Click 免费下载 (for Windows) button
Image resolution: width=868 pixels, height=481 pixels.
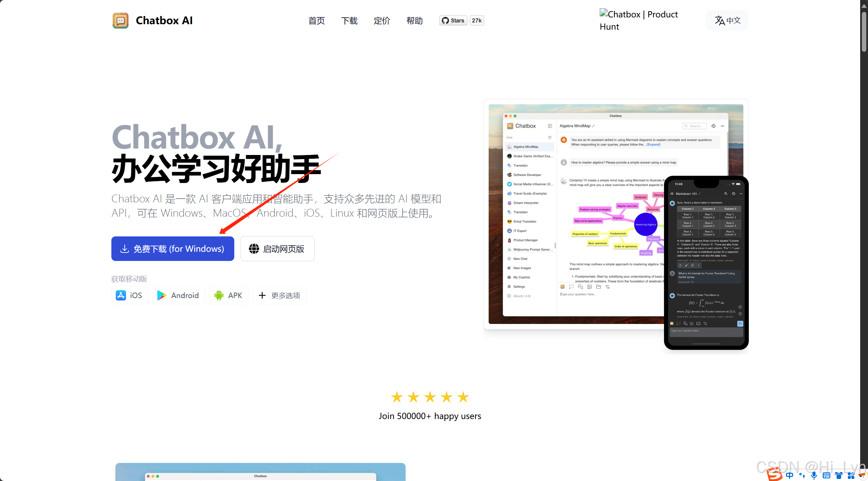pos(173,249)
